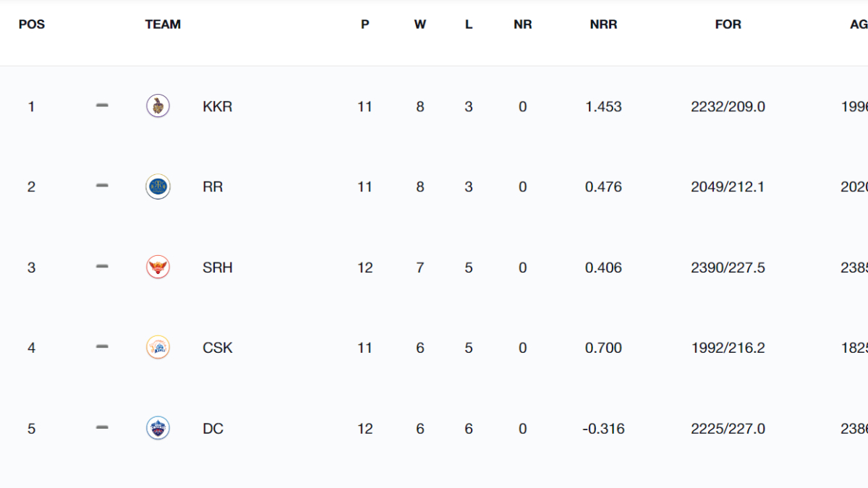Image resolution: width=868 pixels, height=488 pixels.
Task: Open the RR team name link
Action: pos(213,187)
